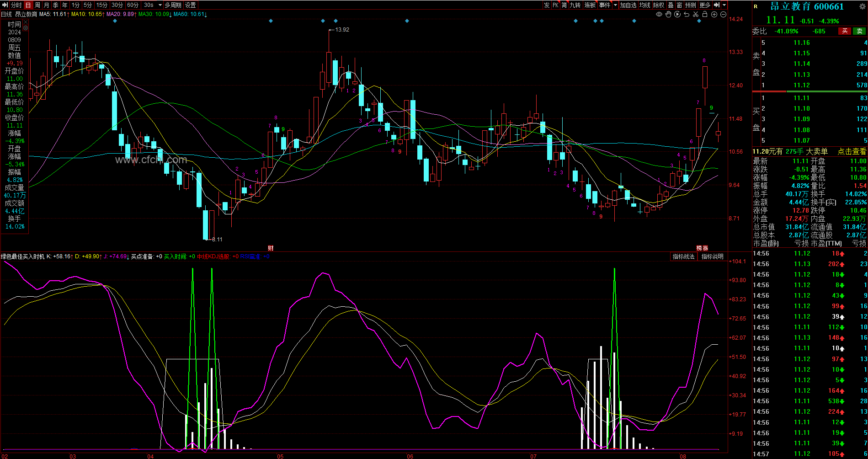This screenshot has width=868, height=459.
Task: Click the 点击查看 link for large orders
Action: pyautogui.click(x=852, y=151)
